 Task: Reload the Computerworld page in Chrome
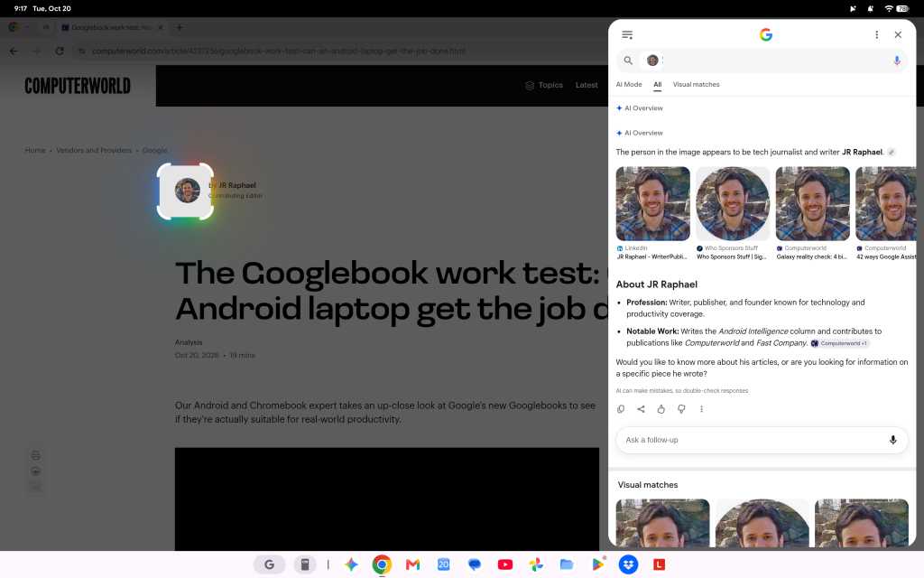pyautogui.click(x=60, y=51)
